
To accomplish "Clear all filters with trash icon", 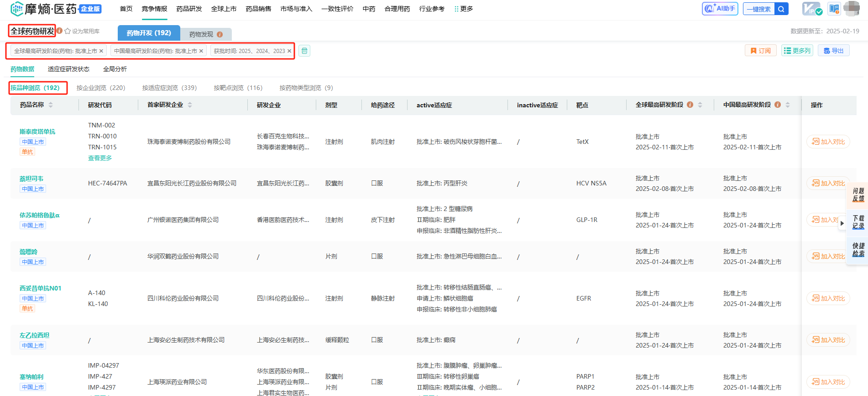I will coord(304,51).
